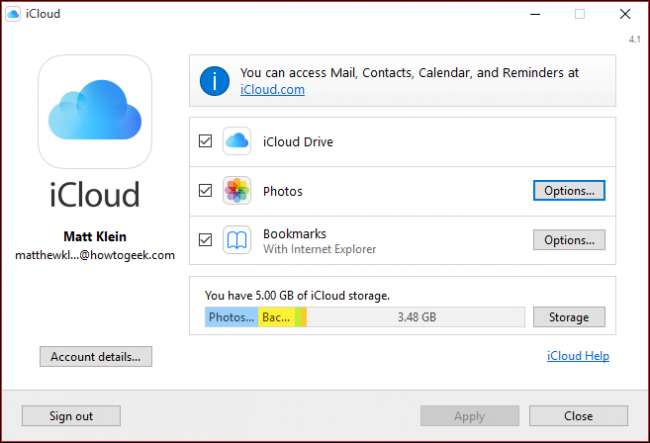Click the Bookmarks book icon
This screenshot has width=650, height=443.
[237, 240]
